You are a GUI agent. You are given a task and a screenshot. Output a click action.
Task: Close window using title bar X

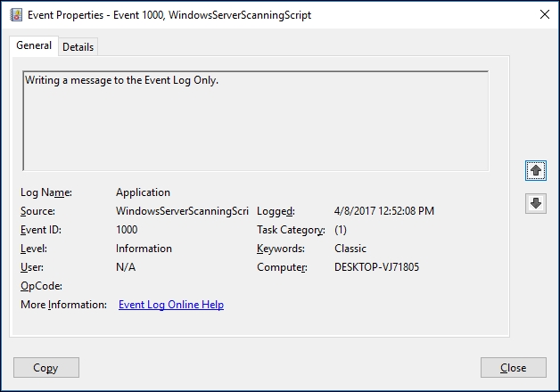click(x=545, y=14)
